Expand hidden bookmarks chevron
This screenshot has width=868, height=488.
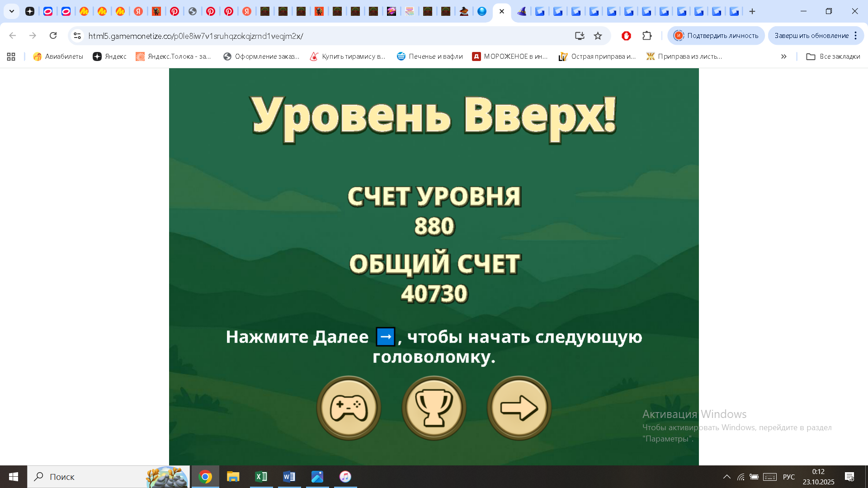coord(783,56)
